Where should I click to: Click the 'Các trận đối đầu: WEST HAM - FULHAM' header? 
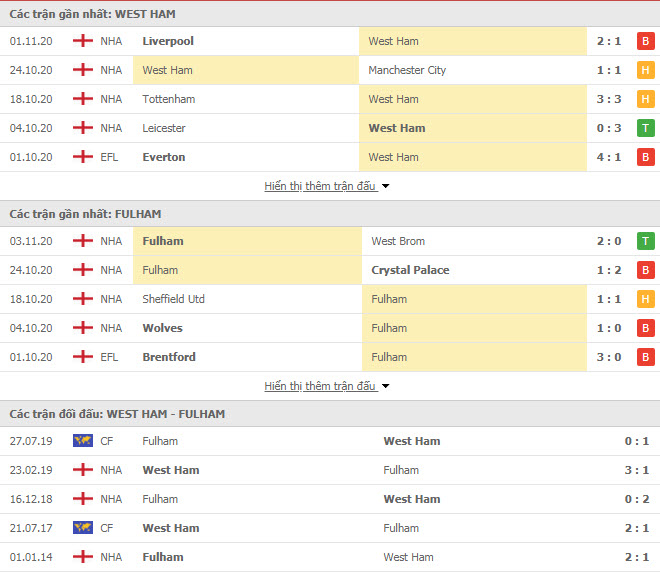pyautogui.click(x=117, y=414)
